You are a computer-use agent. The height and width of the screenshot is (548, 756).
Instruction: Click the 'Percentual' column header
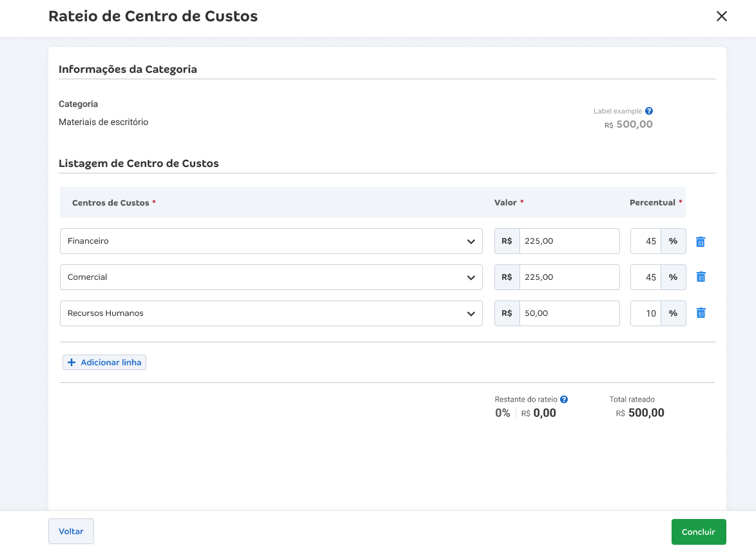pyautogui.click(x=652, y=202)
